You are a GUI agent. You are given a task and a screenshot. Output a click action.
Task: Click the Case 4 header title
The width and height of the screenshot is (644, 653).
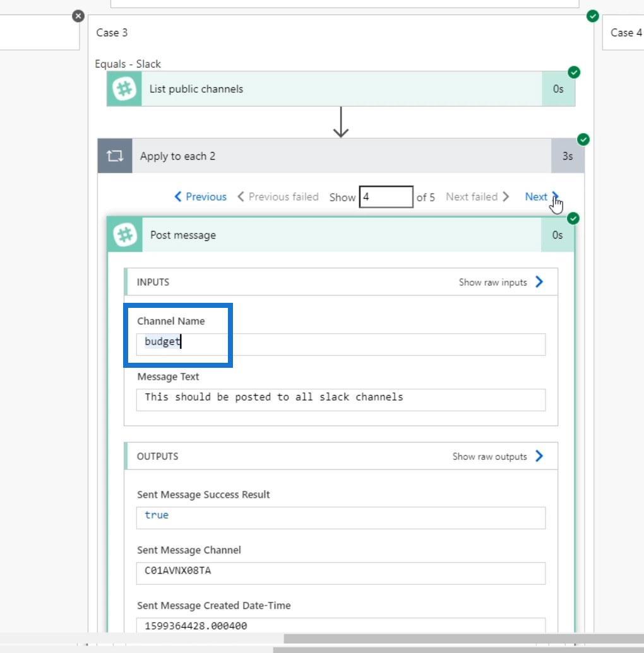click(626, 32)
